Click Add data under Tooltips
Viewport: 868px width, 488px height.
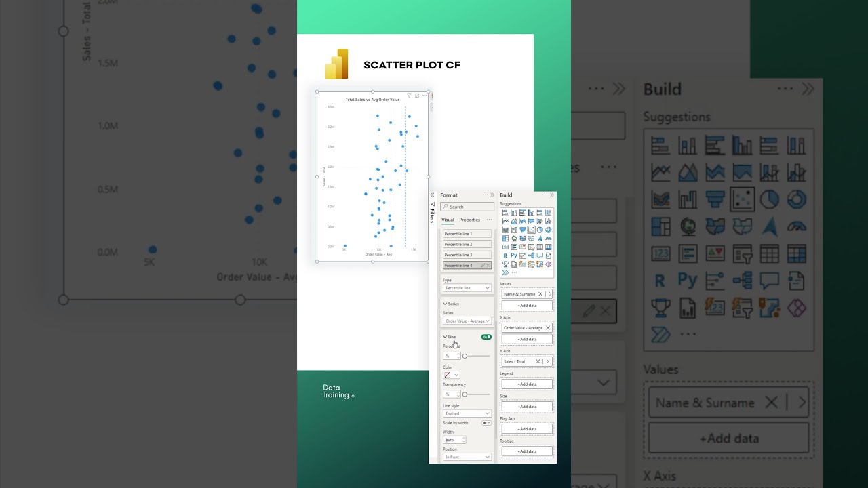tap(527, 451)
